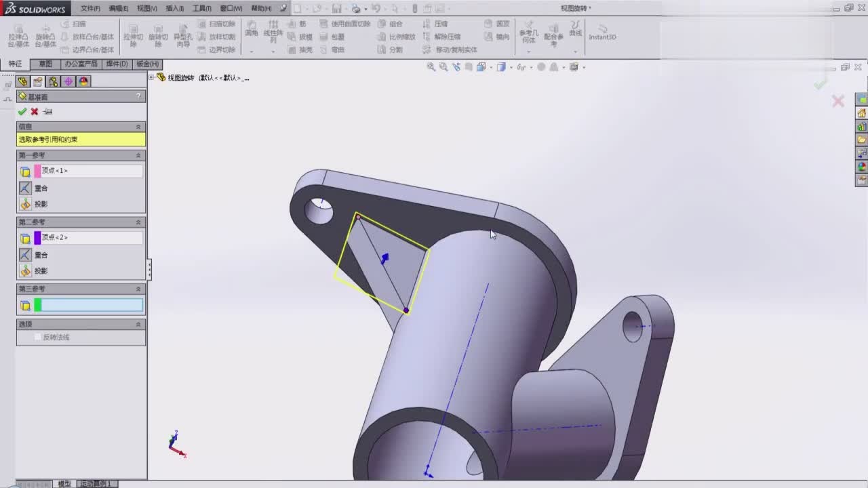Switch to the Motion Study 1 tab
Viewport: 868px width, 488px height.
tap(98, 483)
